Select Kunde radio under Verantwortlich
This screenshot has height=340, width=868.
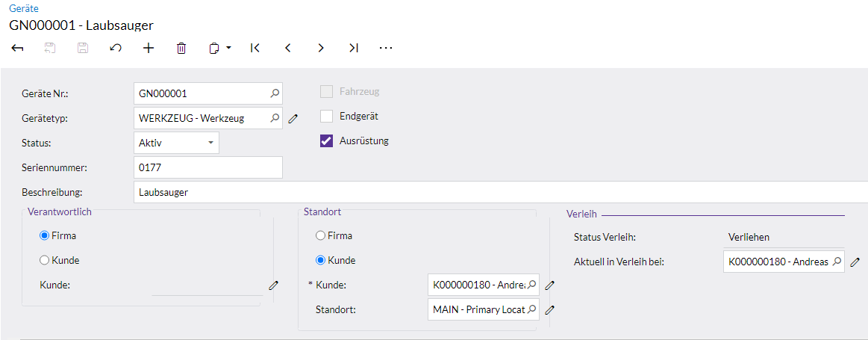[x=45, y=260]
